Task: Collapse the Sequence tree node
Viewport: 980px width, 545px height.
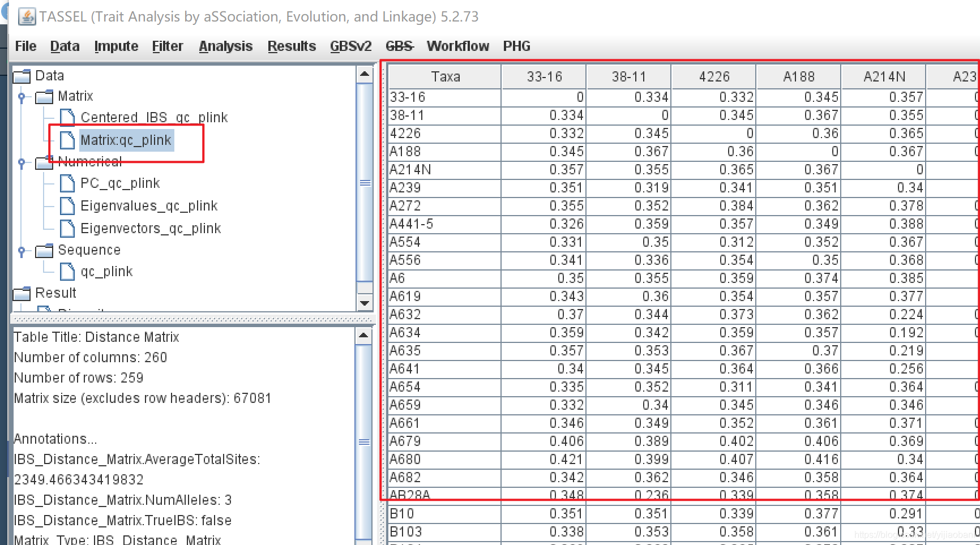Action: point(22,250)
